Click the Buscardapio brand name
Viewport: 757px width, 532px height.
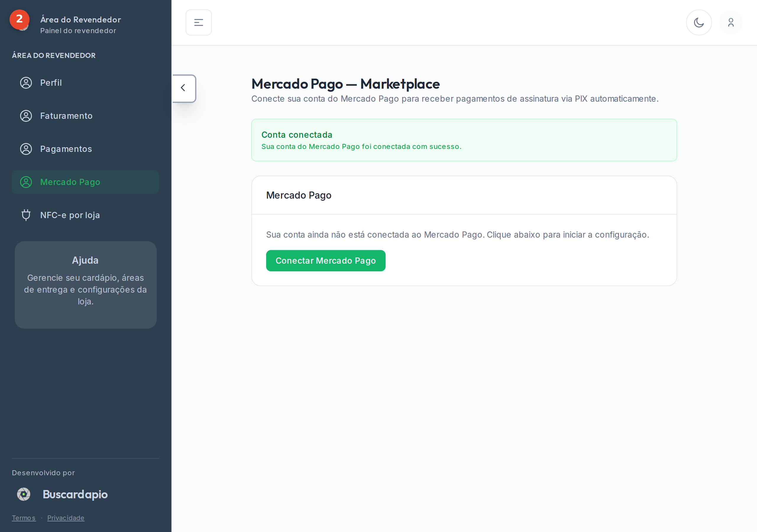tap(75, 494)
